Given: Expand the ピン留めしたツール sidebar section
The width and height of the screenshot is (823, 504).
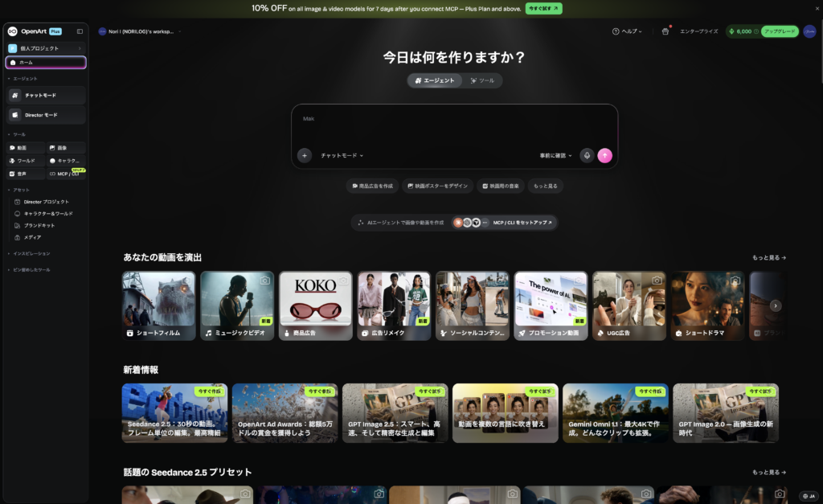Looking at the screenshot, I should point(30,270).
